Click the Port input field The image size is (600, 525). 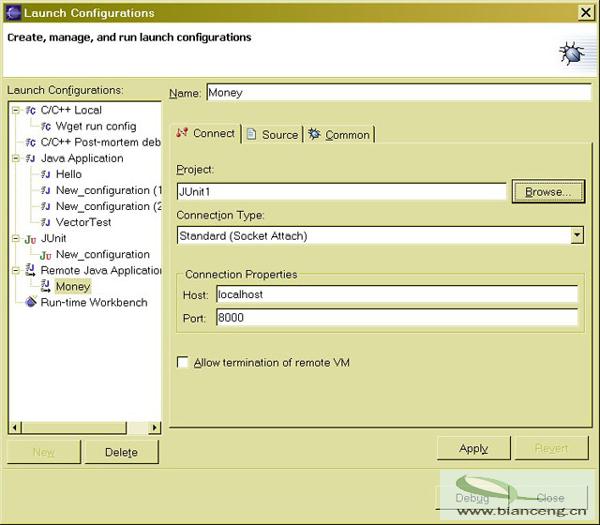tap(397, 318)
